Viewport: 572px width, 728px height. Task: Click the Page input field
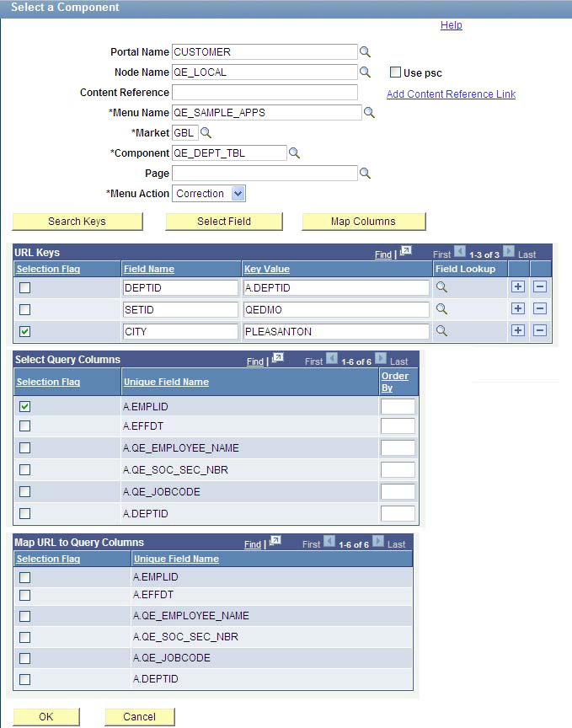265,174
